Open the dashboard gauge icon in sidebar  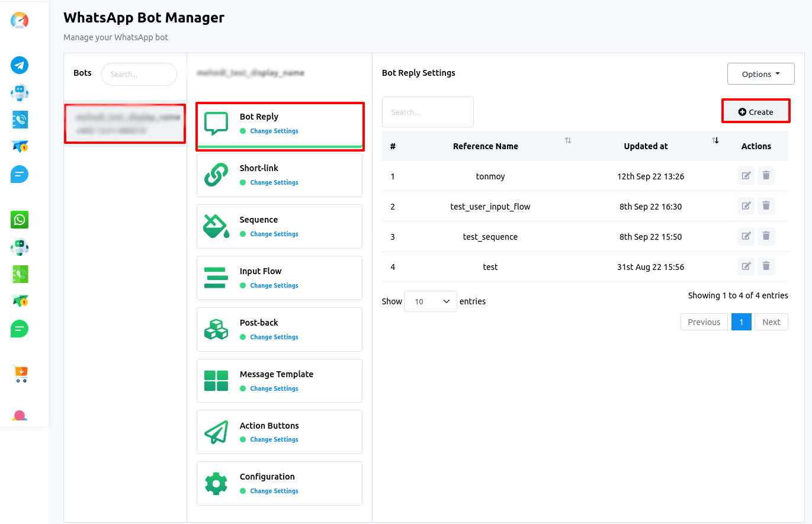[20, 20]
